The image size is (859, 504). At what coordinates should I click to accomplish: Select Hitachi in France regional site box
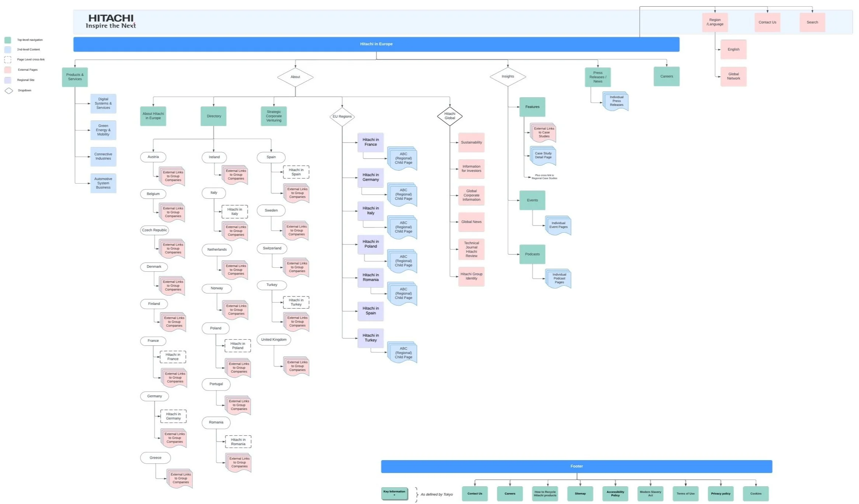371,142
